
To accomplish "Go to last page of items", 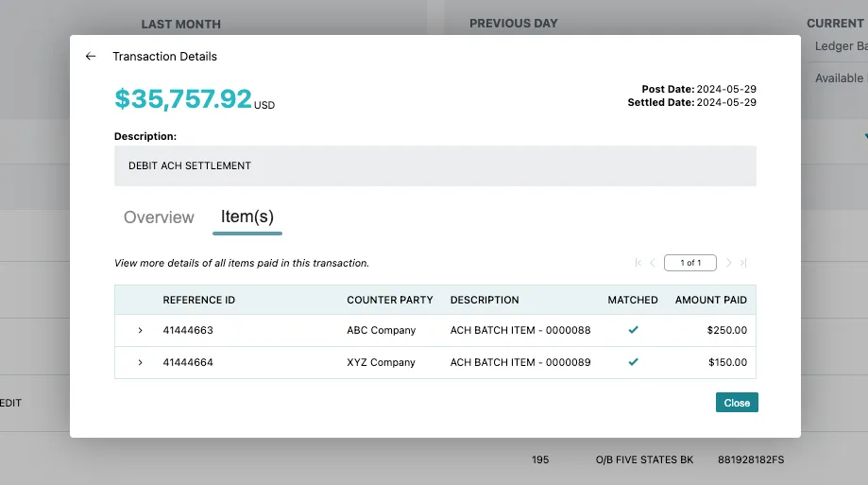I will coord(743,263).
